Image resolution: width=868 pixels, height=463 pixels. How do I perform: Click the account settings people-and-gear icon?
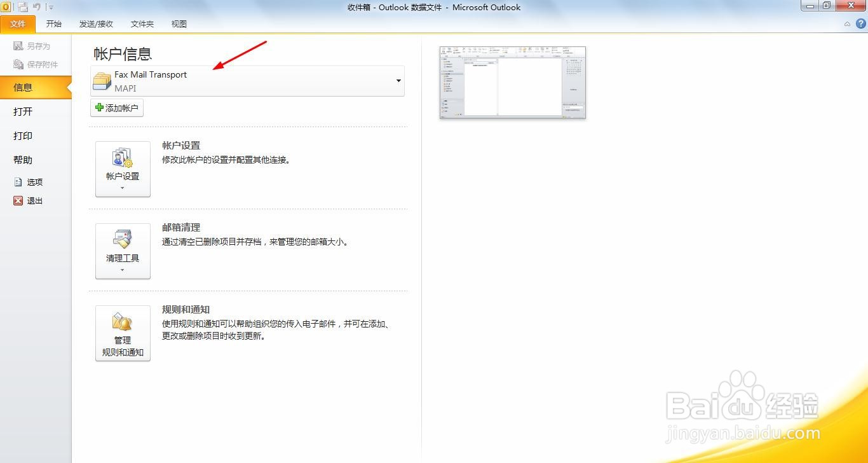click(x=123, y=158)
